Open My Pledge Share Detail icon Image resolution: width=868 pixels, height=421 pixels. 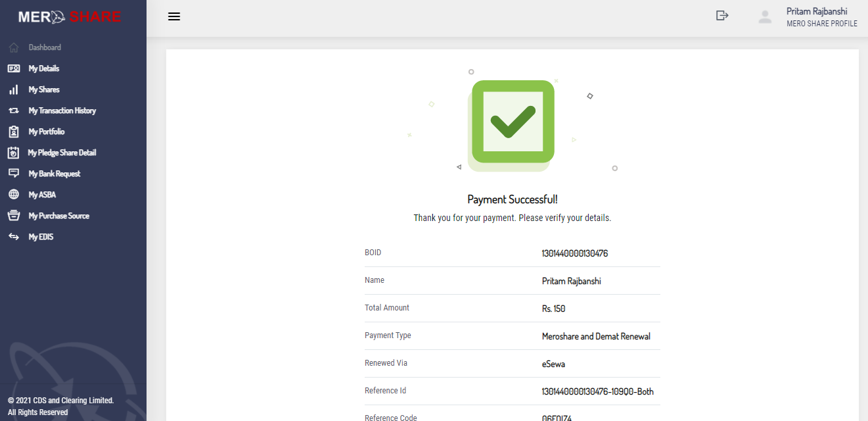pyautogui.click(x=14, y=152)
